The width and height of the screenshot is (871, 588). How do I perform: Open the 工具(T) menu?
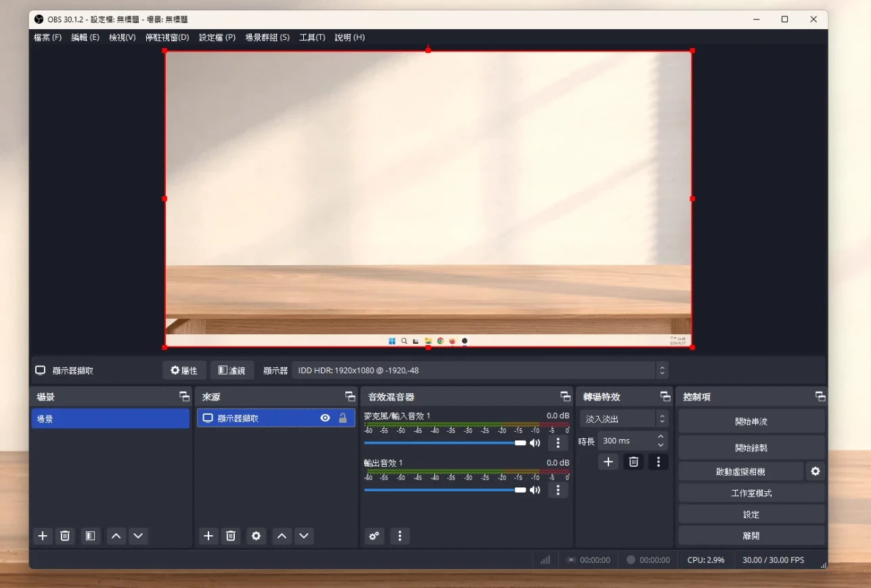click(x=312, y=37)
